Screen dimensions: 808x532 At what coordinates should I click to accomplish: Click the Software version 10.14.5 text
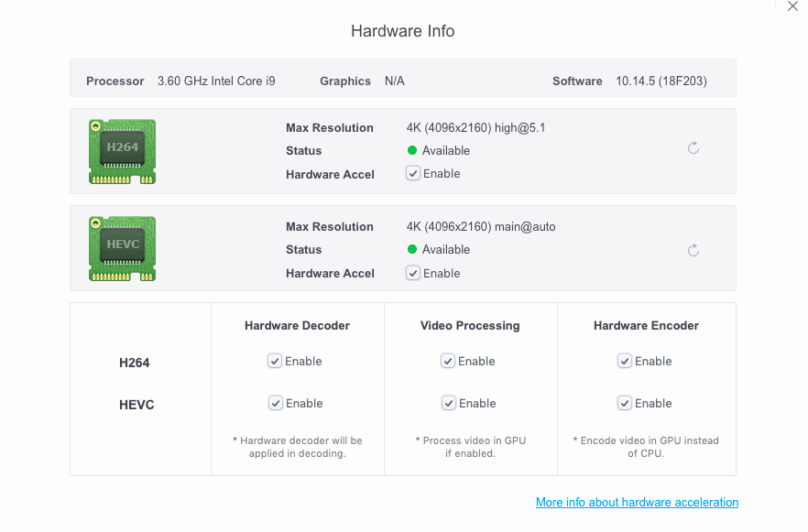pyautogui.click(x=661, y=81)
